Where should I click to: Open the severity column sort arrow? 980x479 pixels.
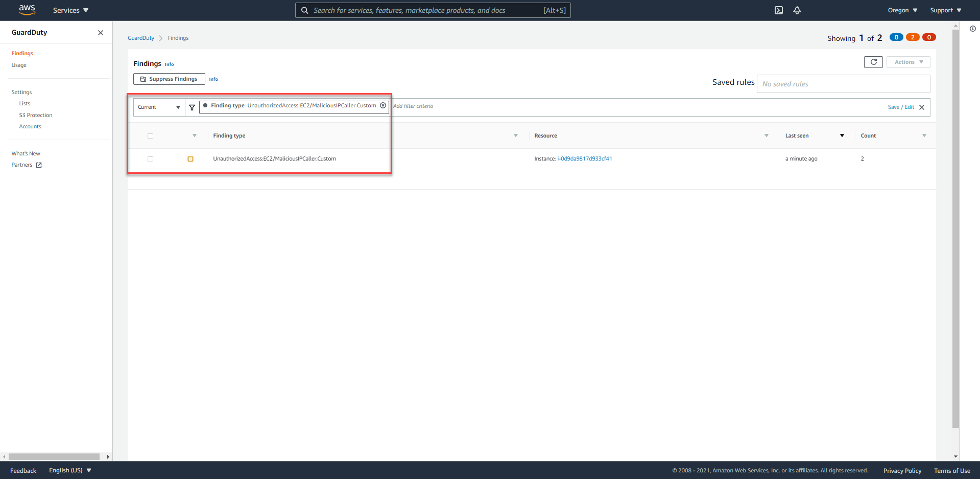pyautogui.click(x=195, y=135)
